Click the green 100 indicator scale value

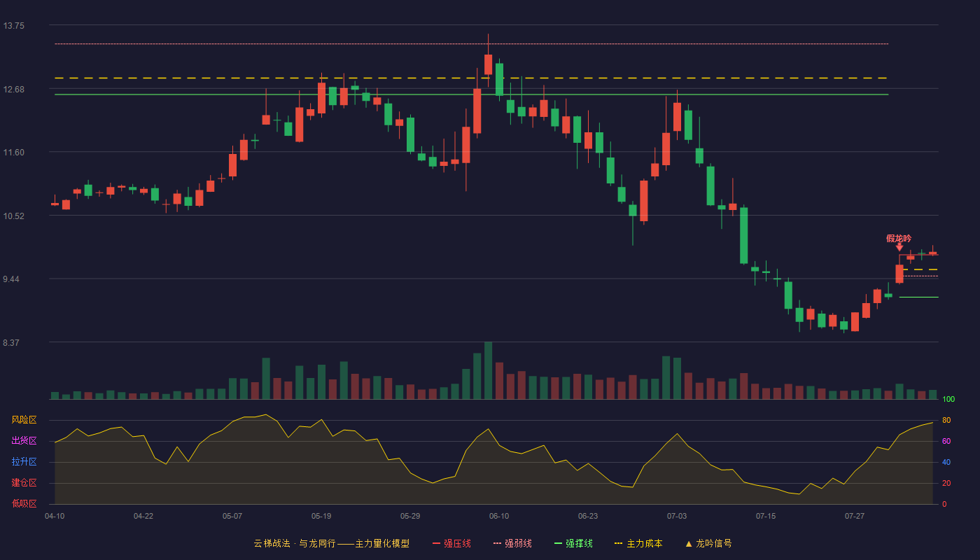(x=948, y=400)
